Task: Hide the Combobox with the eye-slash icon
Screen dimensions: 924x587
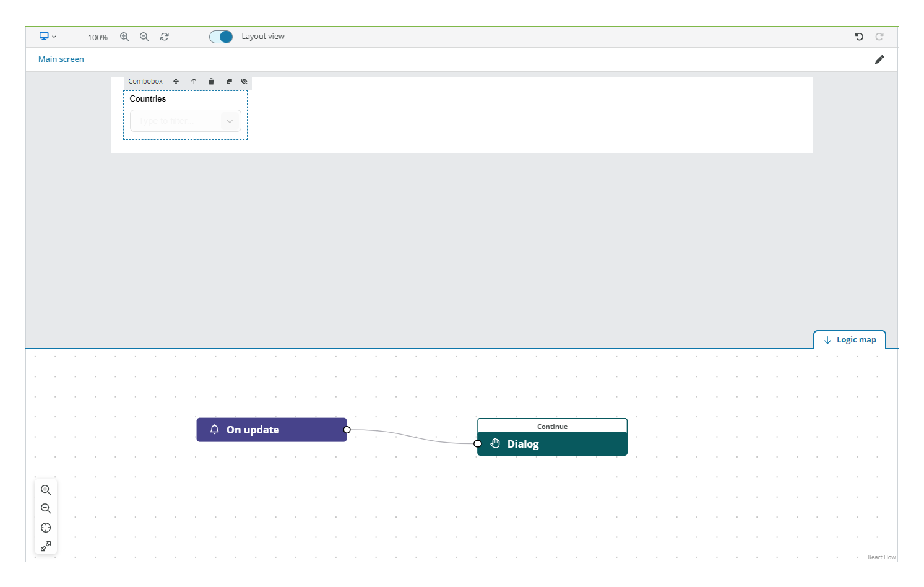Action: click(244, 81)
